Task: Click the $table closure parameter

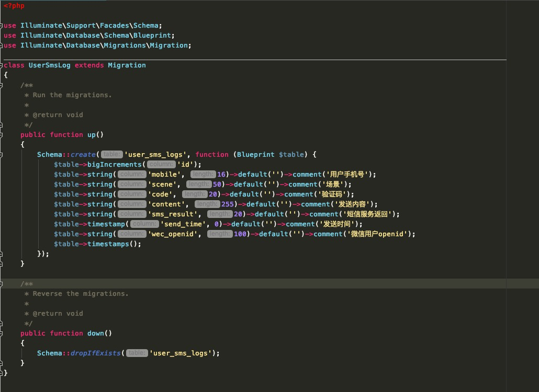Action: click(x=291, y=155)
